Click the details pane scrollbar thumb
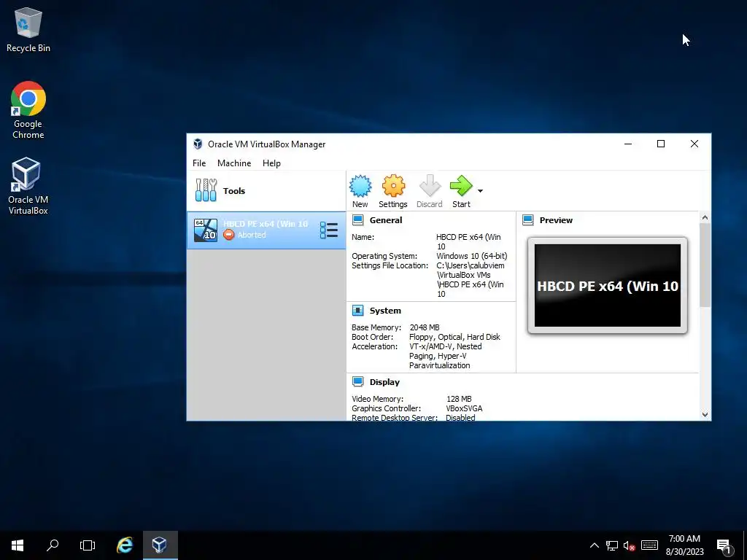The image size is (747, 560). tap(705, 265)
